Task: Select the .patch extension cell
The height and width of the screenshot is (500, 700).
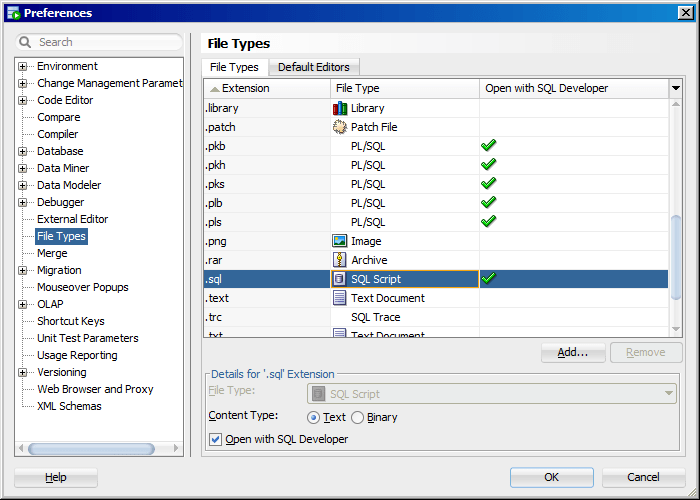Action: (267, 127)
